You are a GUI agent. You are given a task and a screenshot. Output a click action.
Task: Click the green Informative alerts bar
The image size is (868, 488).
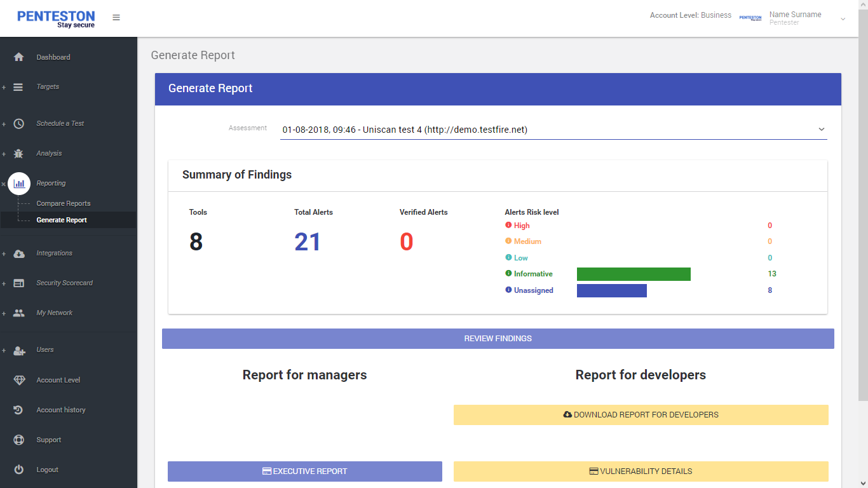(x=634, y=274)
